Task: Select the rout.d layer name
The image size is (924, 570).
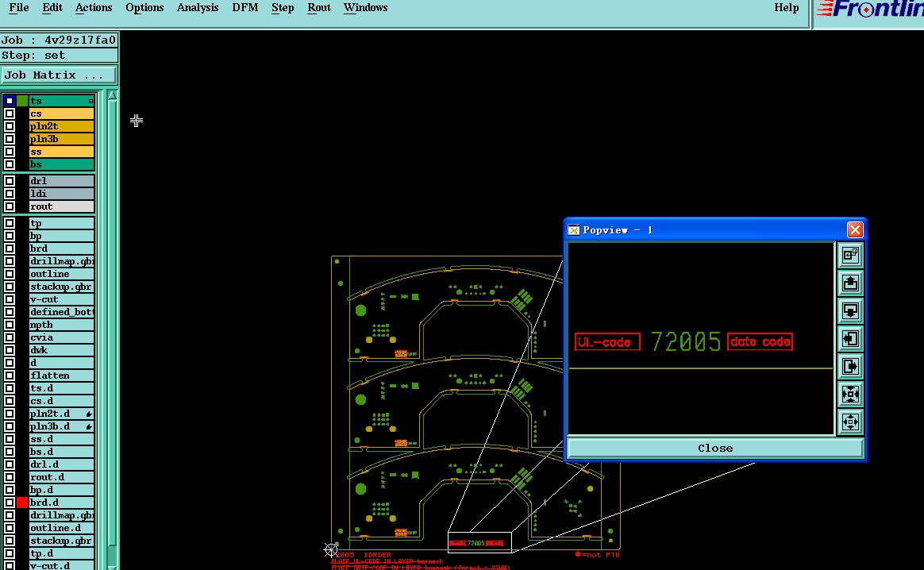Action: tap(61, 477)
